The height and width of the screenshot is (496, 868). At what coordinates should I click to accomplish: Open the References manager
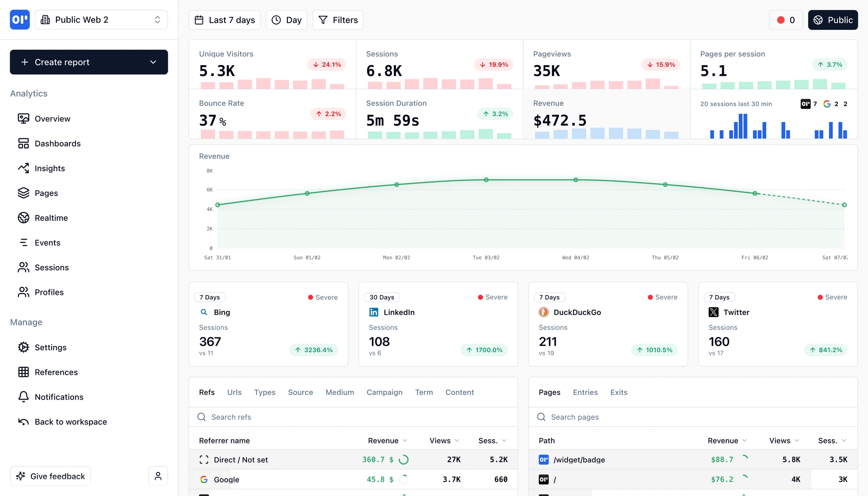(x=56, y=372)
